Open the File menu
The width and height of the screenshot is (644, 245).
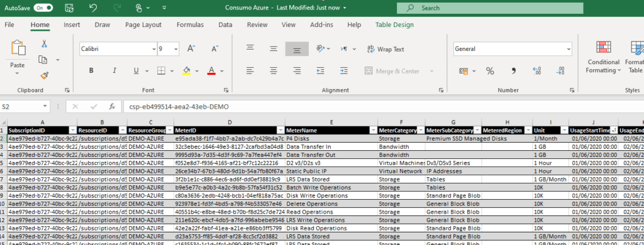pyautogui.click(x=9, y=24)
